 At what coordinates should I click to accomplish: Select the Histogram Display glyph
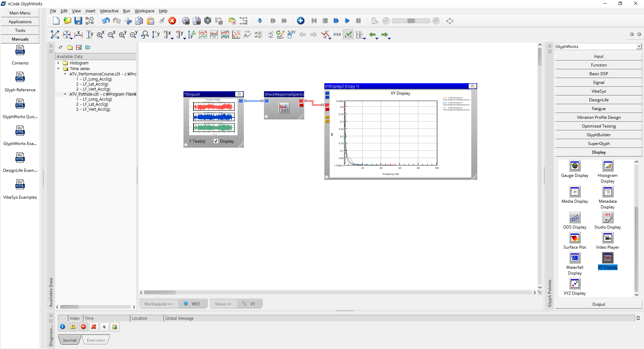point(607,172)
